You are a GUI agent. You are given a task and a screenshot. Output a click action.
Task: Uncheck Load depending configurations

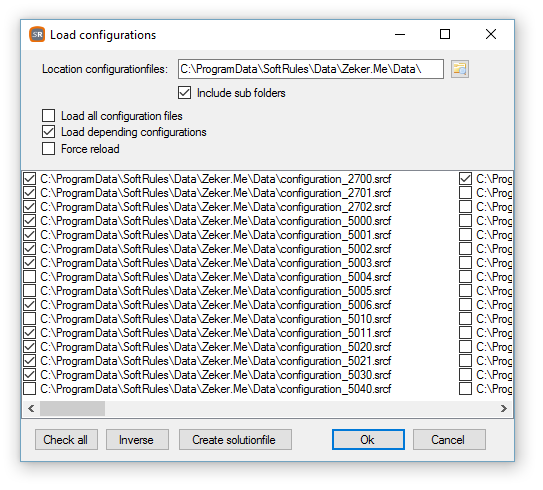tap(48, 132)
